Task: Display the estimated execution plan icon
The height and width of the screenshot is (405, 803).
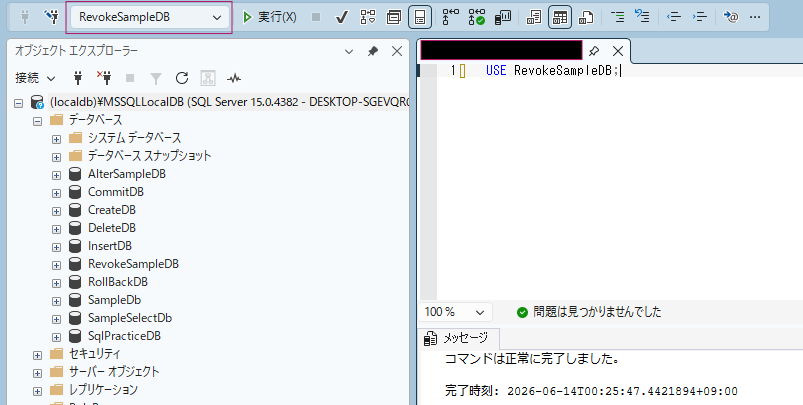Action: [368, 17]
